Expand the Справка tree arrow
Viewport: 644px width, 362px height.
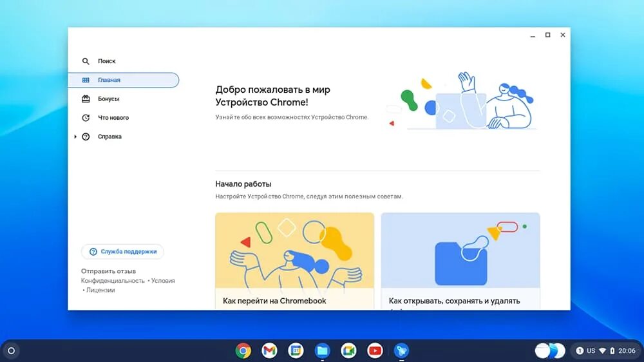pyautogui.click(x=75, y=137)
